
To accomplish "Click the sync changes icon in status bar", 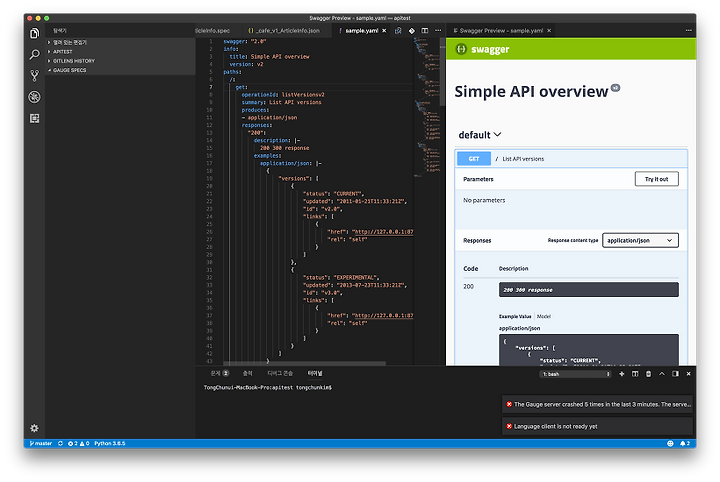I will click(60, 443).
